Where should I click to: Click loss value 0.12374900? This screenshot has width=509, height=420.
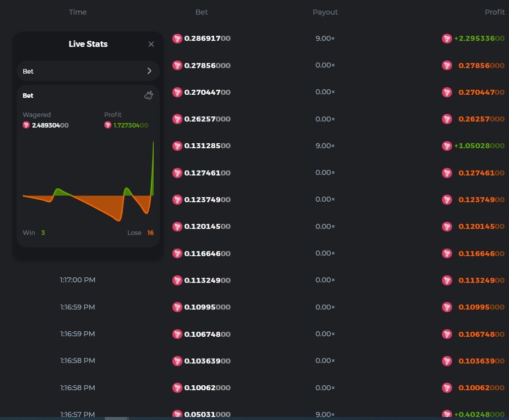(x=481, y=200)
